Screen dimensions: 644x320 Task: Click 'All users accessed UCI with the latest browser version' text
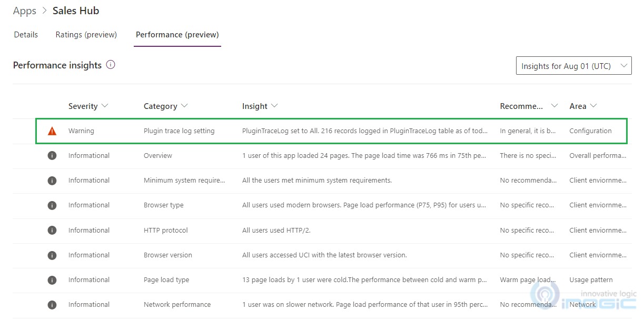tap(324, 255)
